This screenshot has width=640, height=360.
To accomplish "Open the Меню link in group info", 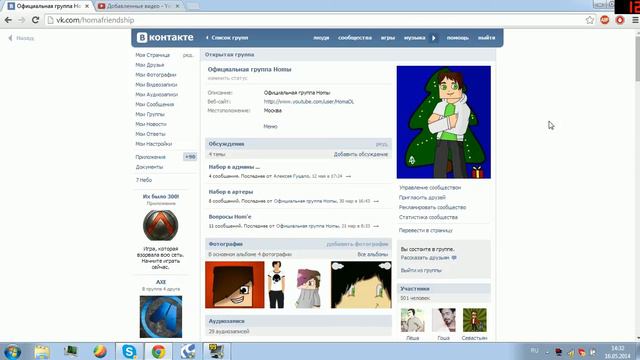I will point(270,127).
